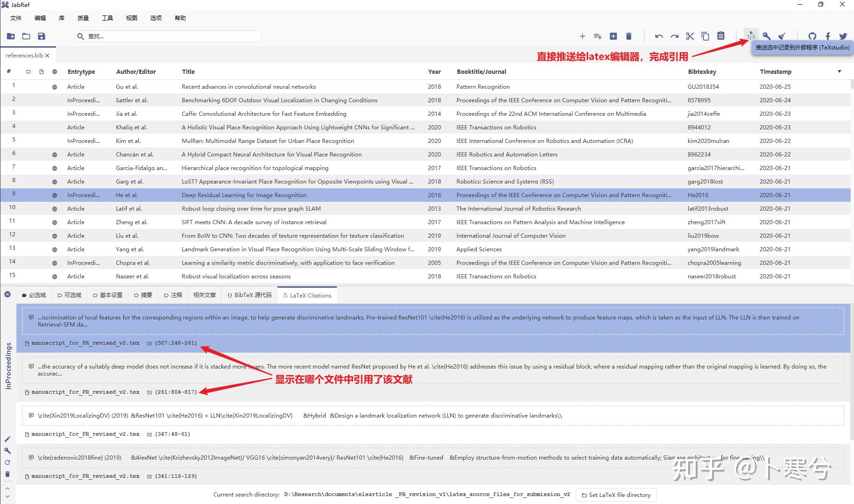
Task: Click the vertical scrollbar of the entry table
Action: click(852, 182)
